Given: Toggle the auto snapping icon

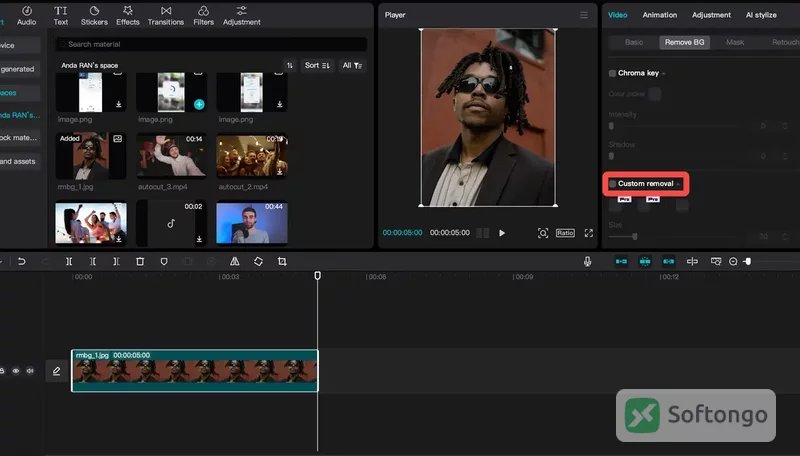Looking at the screenshot, I should coord(645,261).
